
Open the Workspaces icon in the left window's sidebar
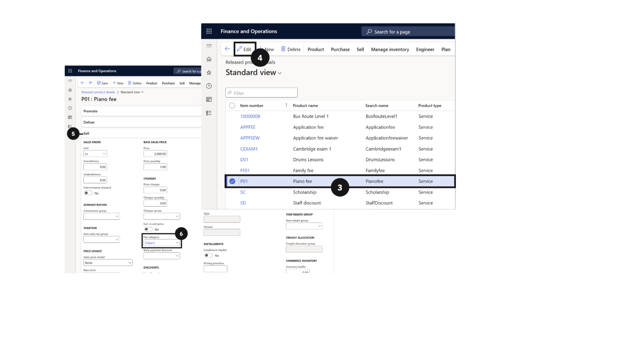pos(70,117)
